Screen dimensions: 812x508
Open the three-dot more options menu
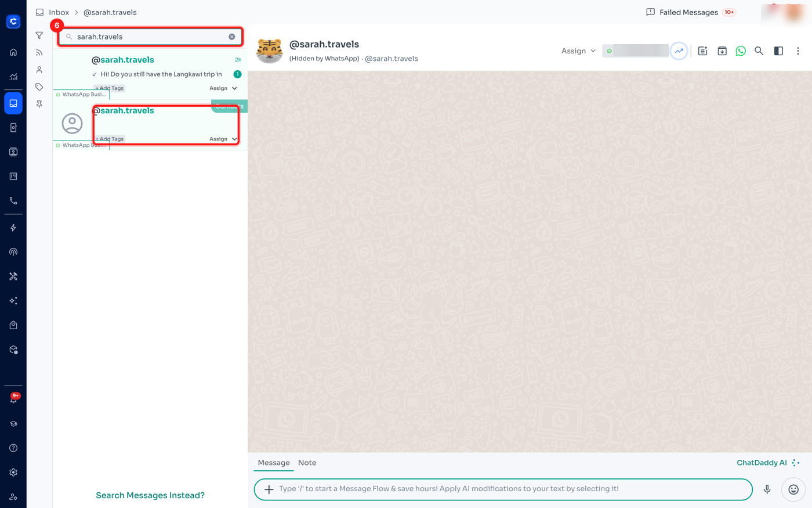[x=798, y=51]
